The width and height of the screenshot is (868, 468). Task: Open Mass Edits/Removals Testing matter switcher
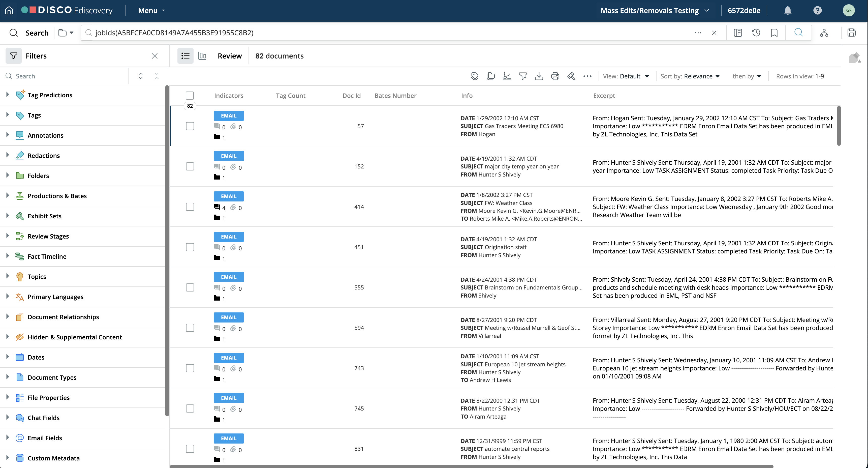(655, 10)
